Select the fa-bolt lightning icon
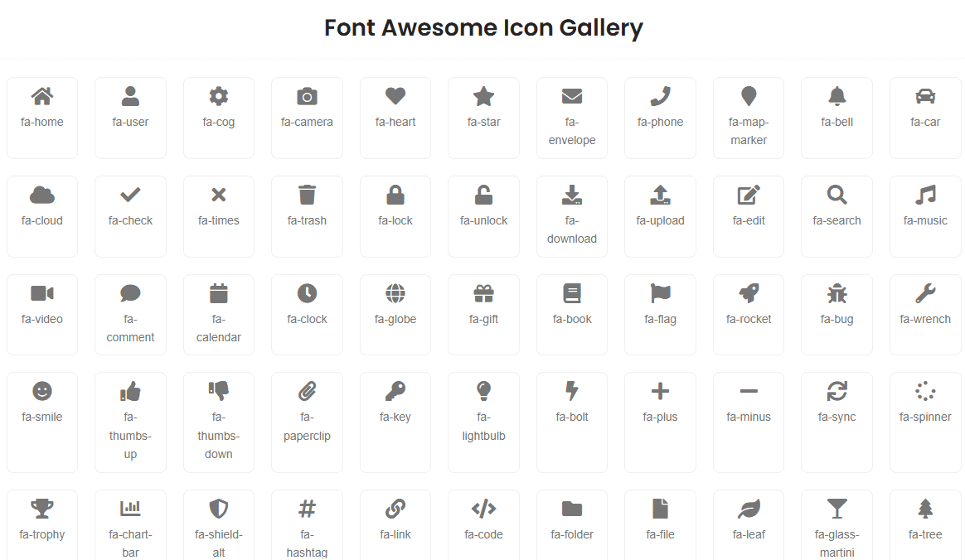 click(572, 391)
